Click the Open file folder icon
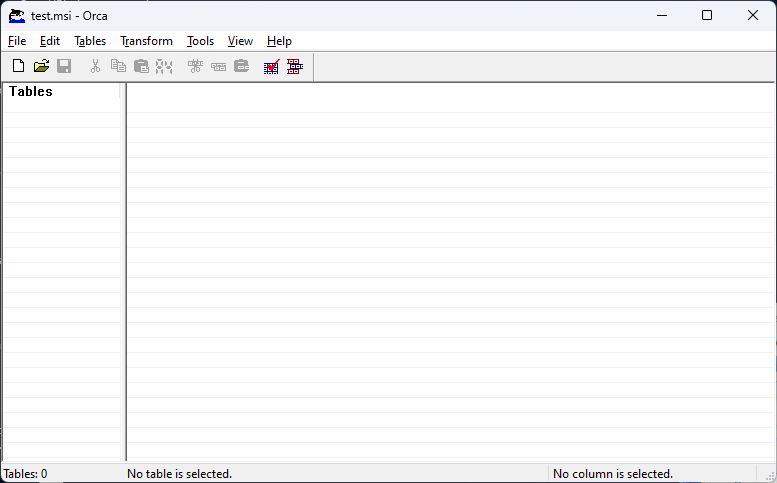Image resolution: width=777 pixels, height=483 pixels. point(41,66)
